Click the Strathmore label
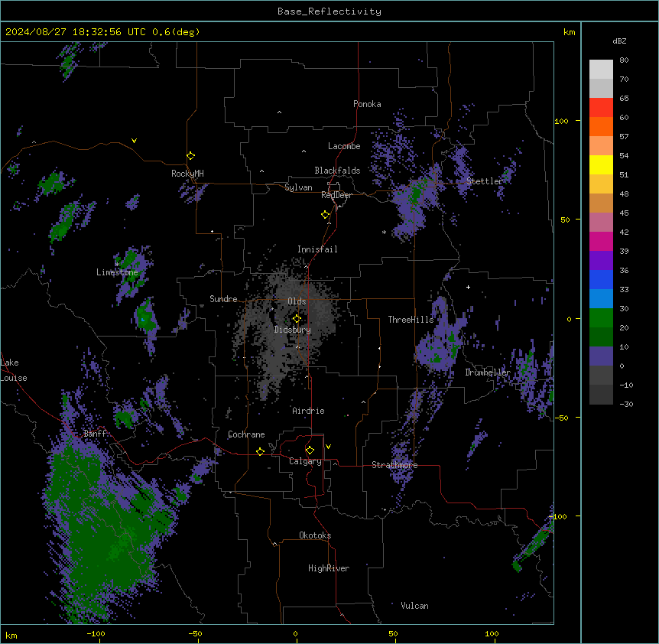This screenshot has width=659, height=644. [x=394, y=465]
